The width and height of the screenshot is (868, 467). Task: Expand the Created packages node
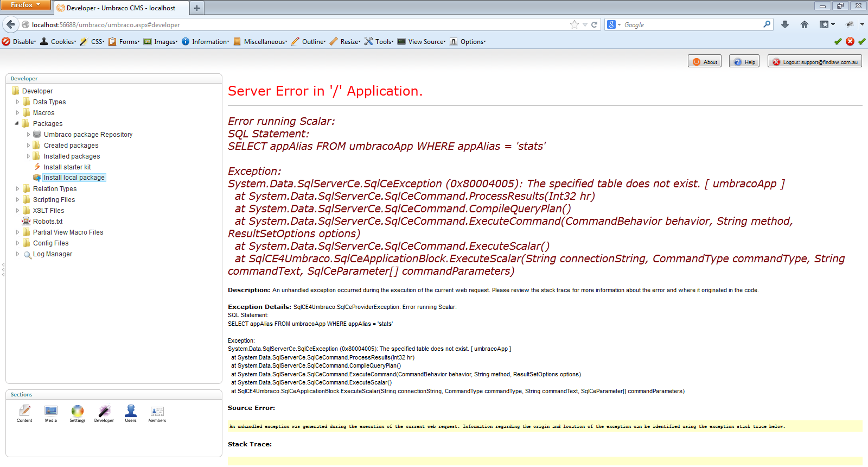(28, 145)
